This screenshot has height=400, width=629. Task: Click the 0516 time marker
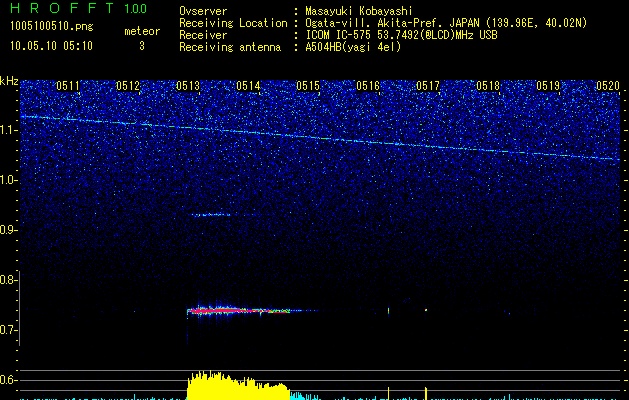368,86
